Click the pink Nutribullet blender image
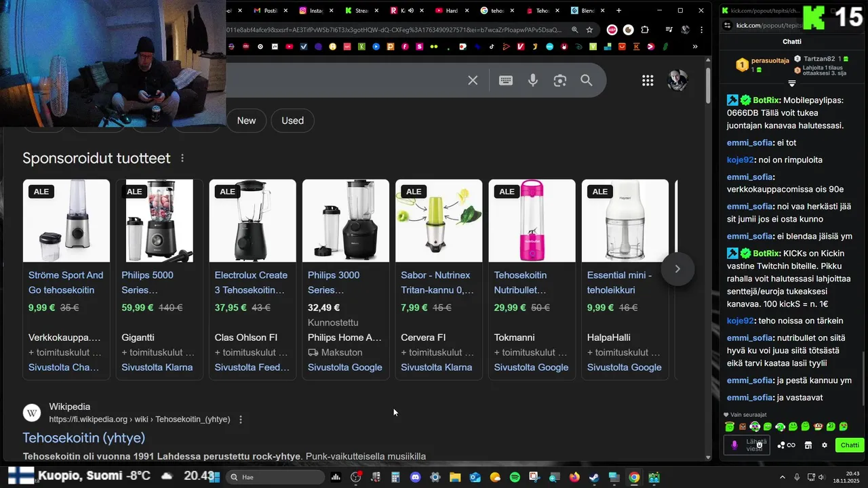The image size is (868, 488). pos(532,221)
